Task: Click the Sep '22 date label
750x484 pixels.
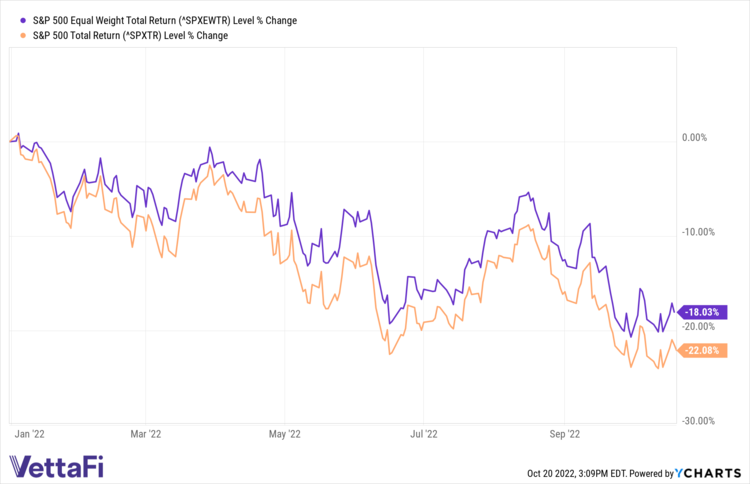Action: [566, 434]
